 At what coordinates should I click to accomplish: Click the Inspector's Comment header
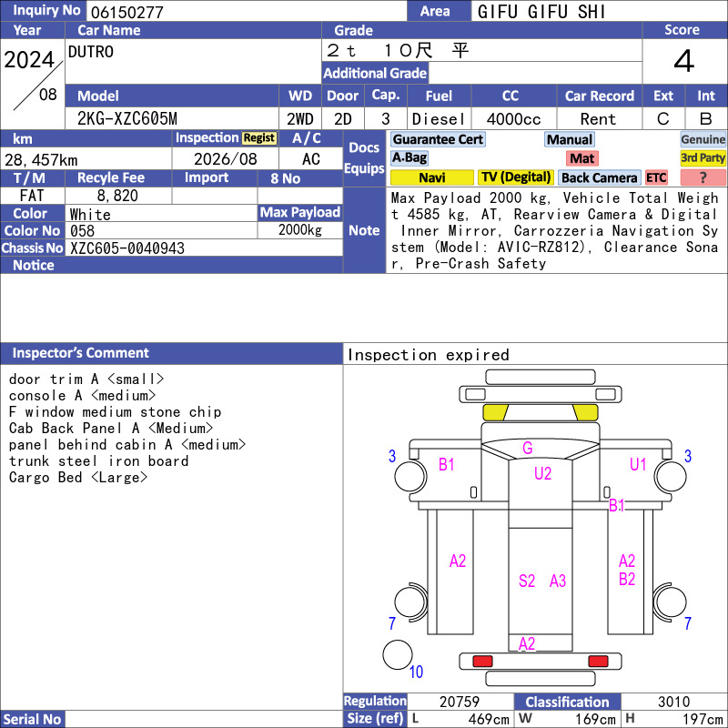(81, 353)
